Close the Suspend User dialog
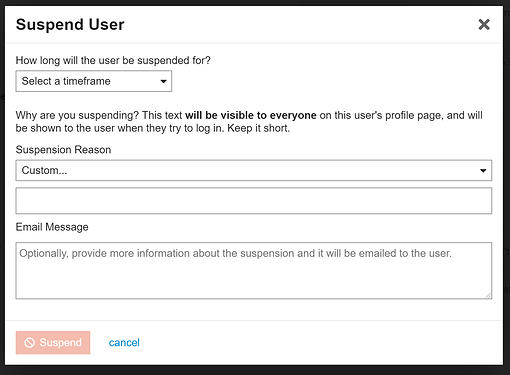 (484, 24)
